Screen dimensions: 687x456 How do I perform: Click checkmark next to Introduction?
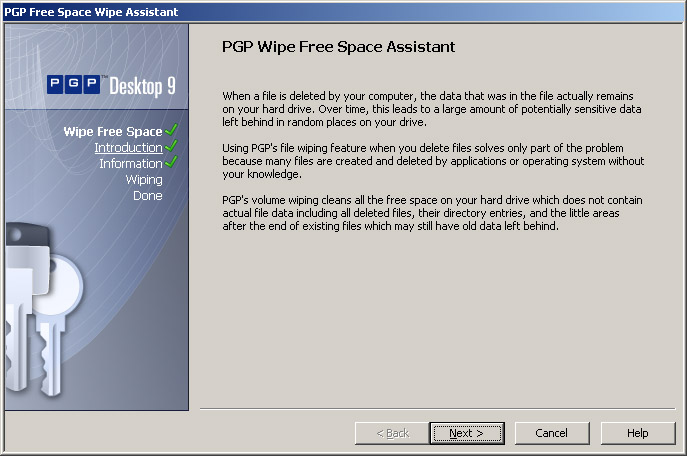pos(171,146)
